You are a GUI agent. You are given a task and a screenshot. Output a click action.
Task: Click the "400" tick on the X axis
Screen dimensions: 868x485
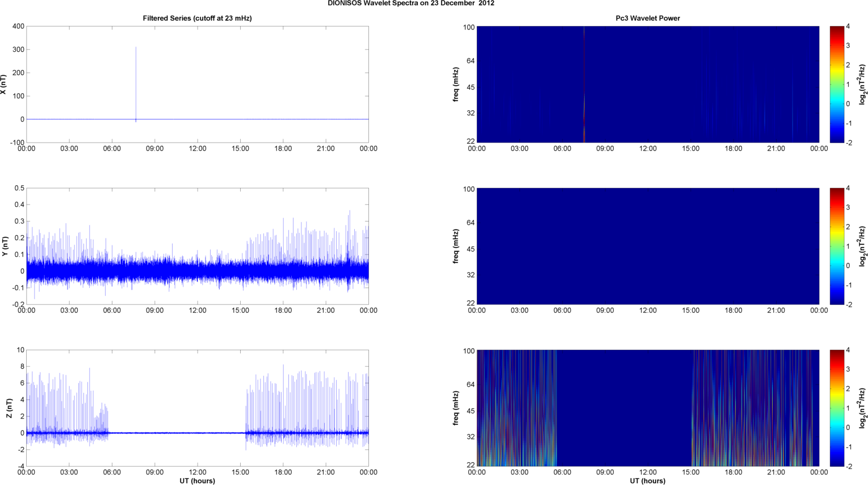[x=18, y=27]
